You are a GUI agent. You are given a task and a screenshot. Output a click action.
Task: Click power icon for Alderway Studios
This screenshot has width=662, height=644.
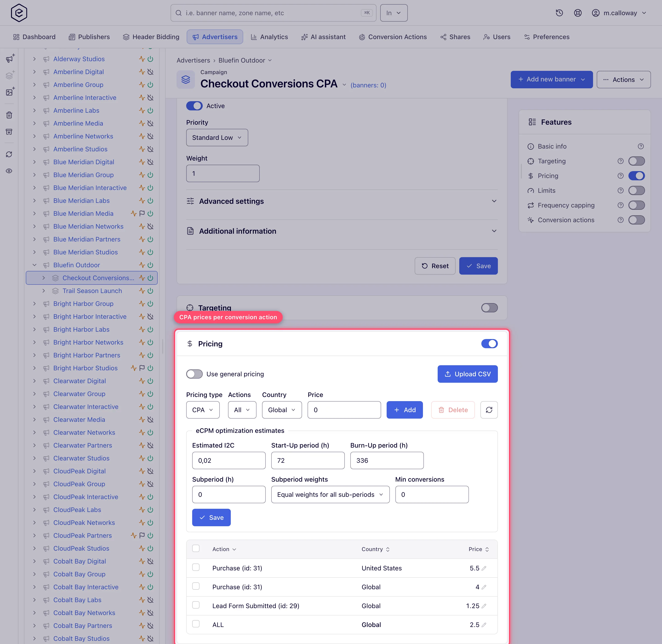pyautogui.click(x=151, y=59)
